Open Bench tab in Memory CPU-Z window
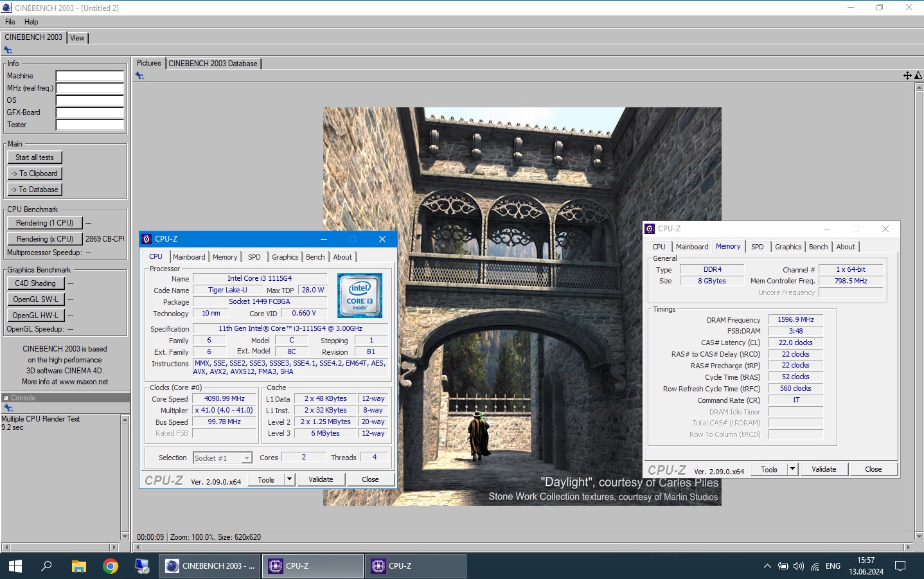The height and width of the screenshot is (579, 924). [x=818, y=247]
